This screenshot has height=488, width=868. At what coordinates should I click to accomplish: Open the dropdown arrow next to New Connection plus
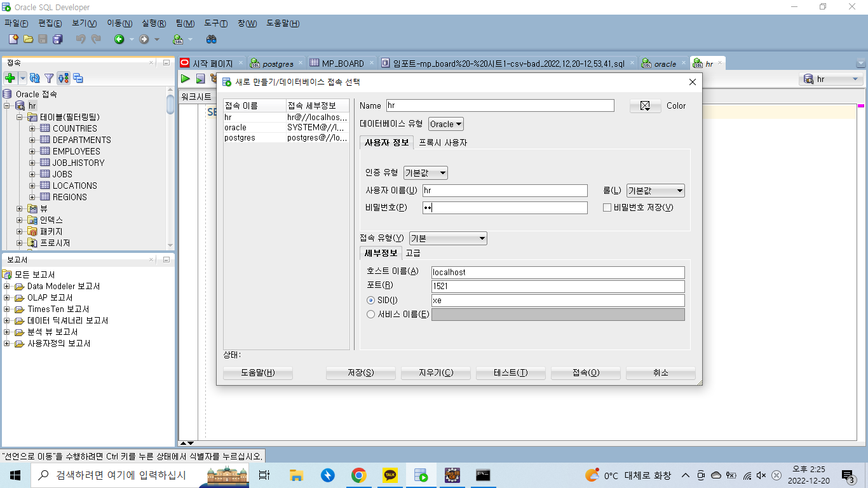click(22, 78)
